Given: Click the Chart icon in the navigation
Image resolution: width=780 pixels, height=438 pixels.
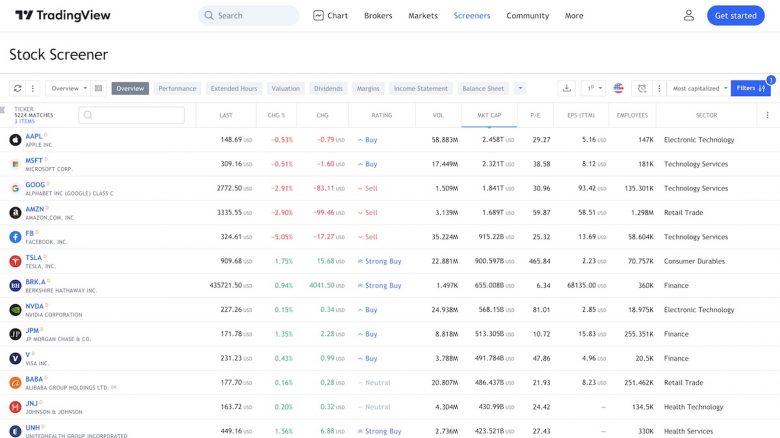Looking at the screenshot, I should pyautogui.click(x=318, y=15).
